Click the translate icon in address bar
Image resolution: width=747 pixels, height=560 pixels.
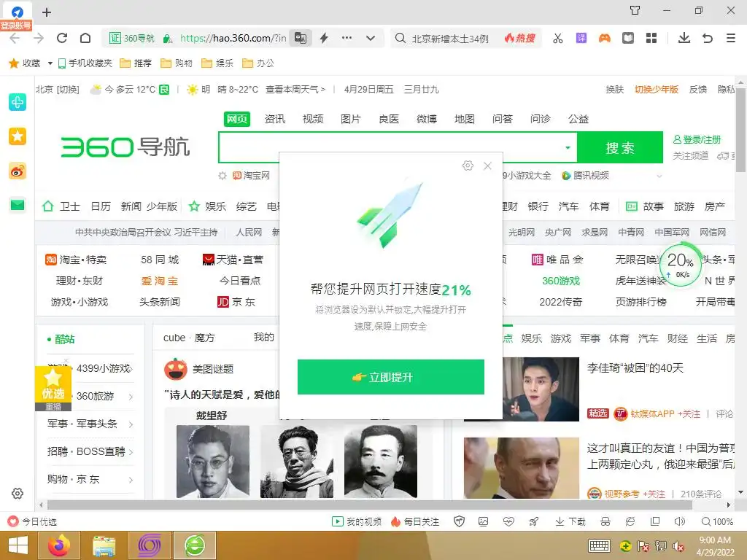(301, 38)
